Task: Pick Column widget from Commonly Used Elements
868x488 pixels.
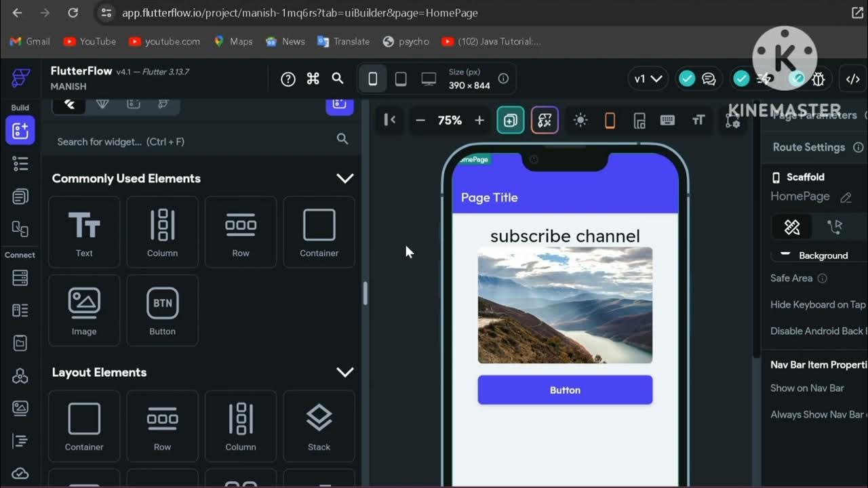Action: [163, 232]
